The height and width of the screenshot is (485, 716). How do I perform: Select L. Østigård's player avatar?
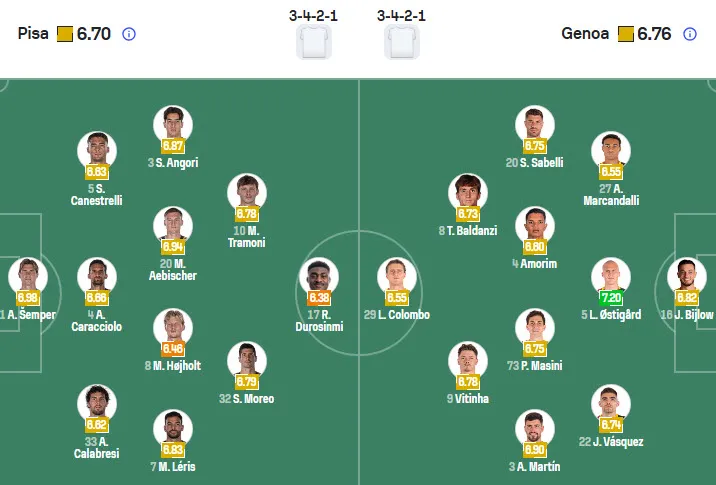[x=610, y=278]
